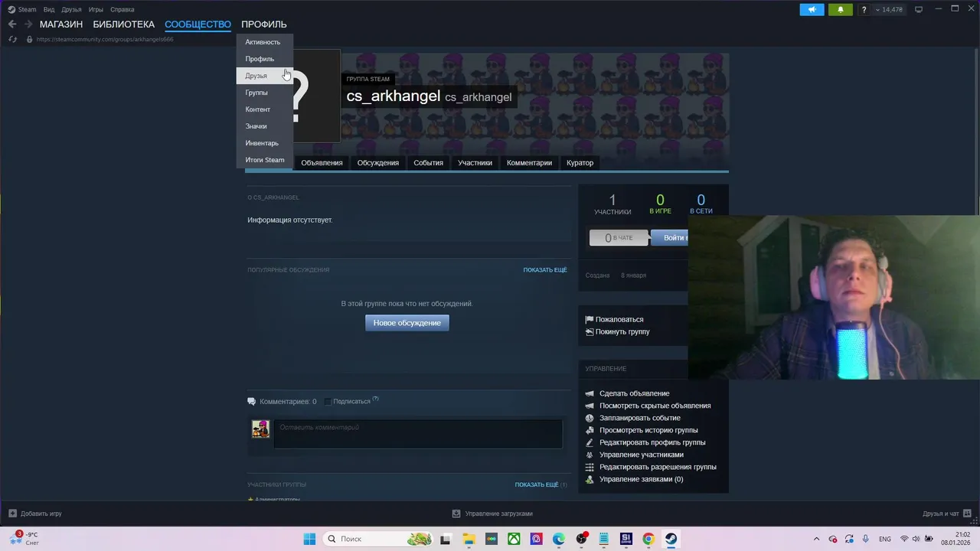Image resolution: width=980 pixels, height=551 pixels.
Task: Show hidden tray icons chevron
Action: (x=816, y=539)
